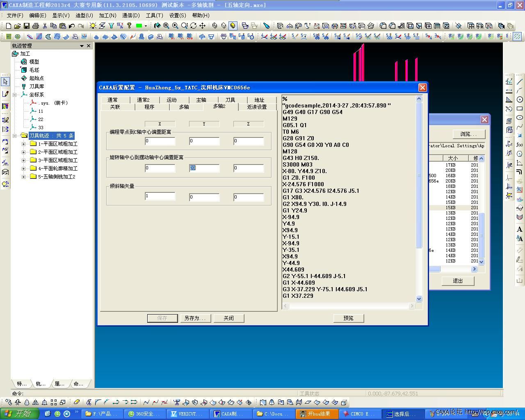This screenshot has height=420, width=525.
Task: Click the eraser icon in bottom toolbar
Action: click(77, 402)
